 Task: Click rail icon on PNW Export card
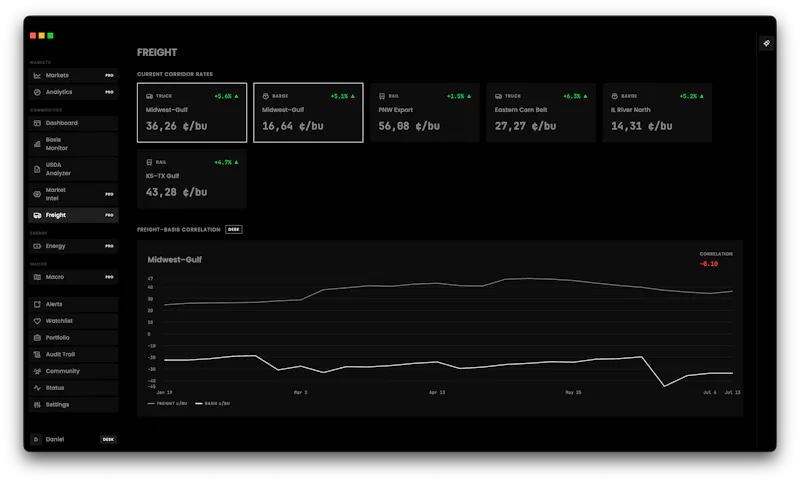tap(382, 96)
